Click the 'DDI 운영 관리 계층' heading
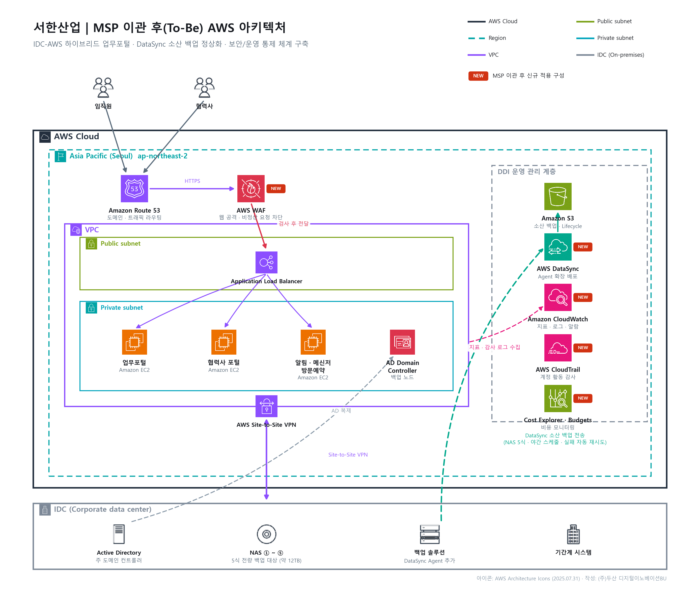700x595 pixels. [x=527, y=172]
